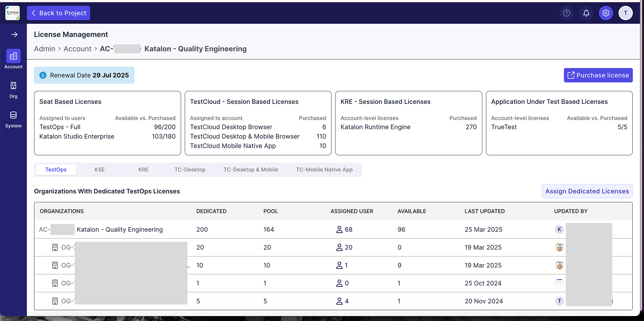Go to Admin breadcrumb
The image size is (644, 321).
pos(45,49)
